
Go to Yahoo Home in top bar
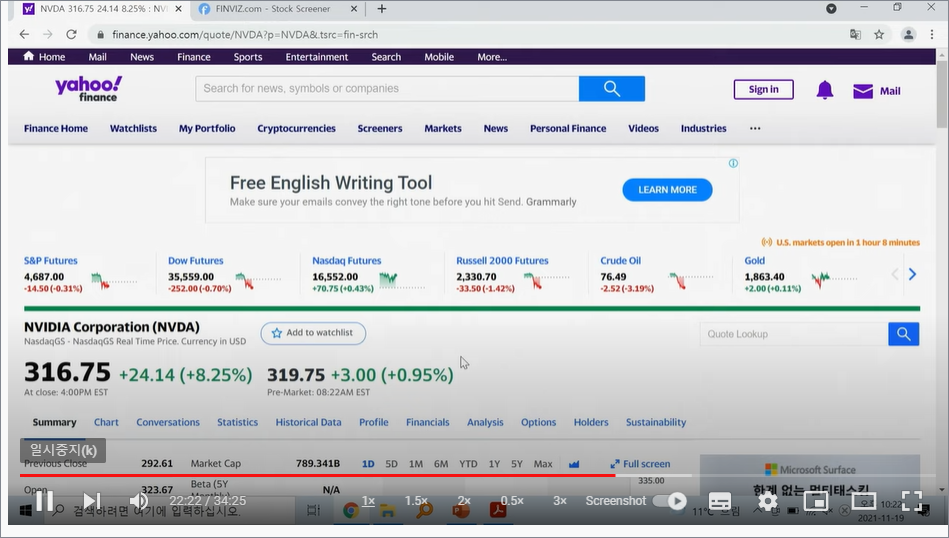[x=44, y=57]
